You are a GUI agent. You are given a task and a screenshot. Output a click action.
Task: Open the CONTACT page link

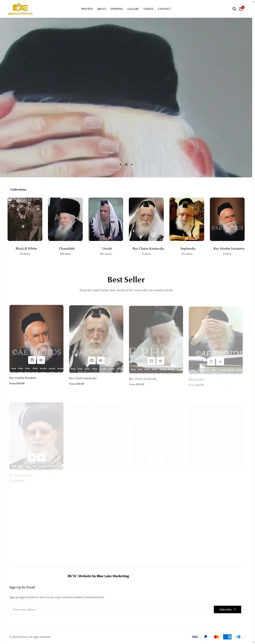[164, 9]
